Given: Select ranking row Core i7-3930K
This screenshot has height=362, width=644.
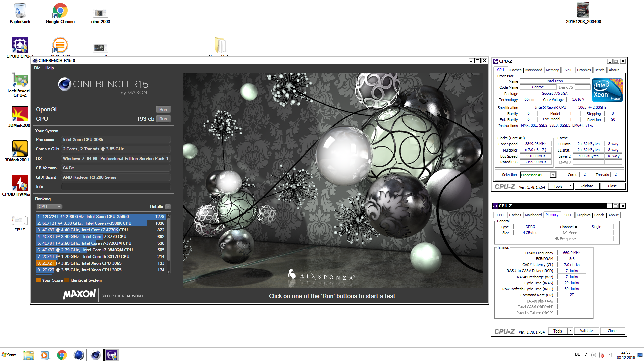Looking at the screenshot, I should click(x=101, y=223).
